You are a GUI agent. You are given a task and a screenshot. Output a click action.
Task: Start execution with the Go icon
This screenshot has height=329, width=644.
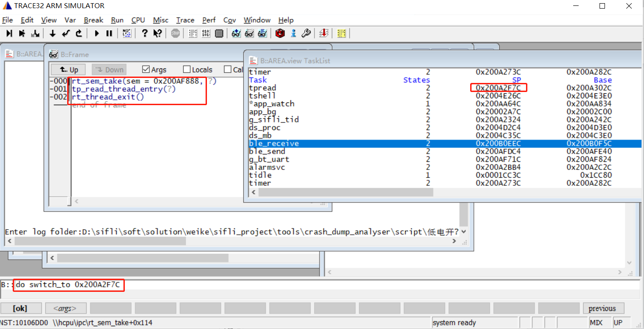(x=96, y=33)
